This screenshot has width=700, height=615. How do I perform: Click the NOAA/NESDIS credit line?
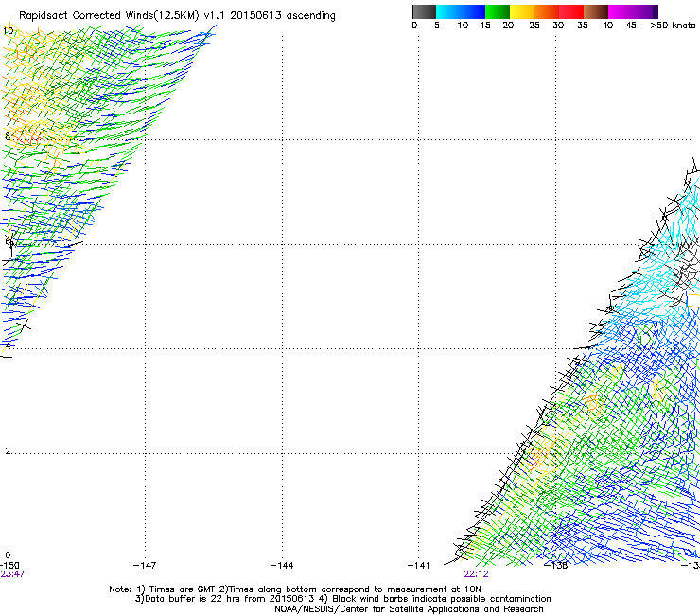click(409, 609)
